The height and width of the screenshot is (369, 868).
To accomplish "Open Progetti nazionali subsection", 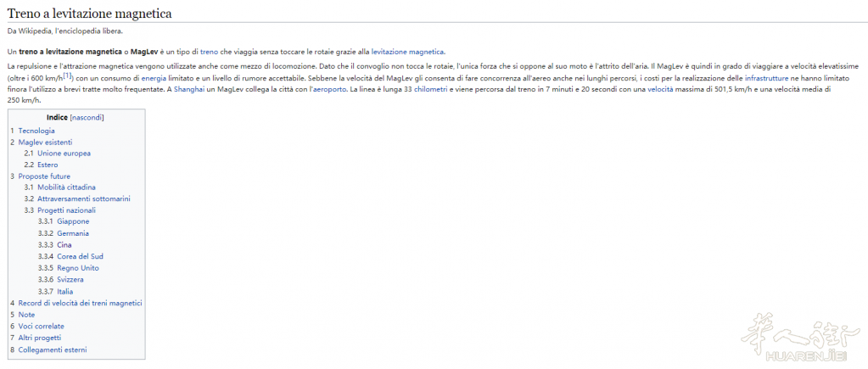I will [x=66, y=210].
